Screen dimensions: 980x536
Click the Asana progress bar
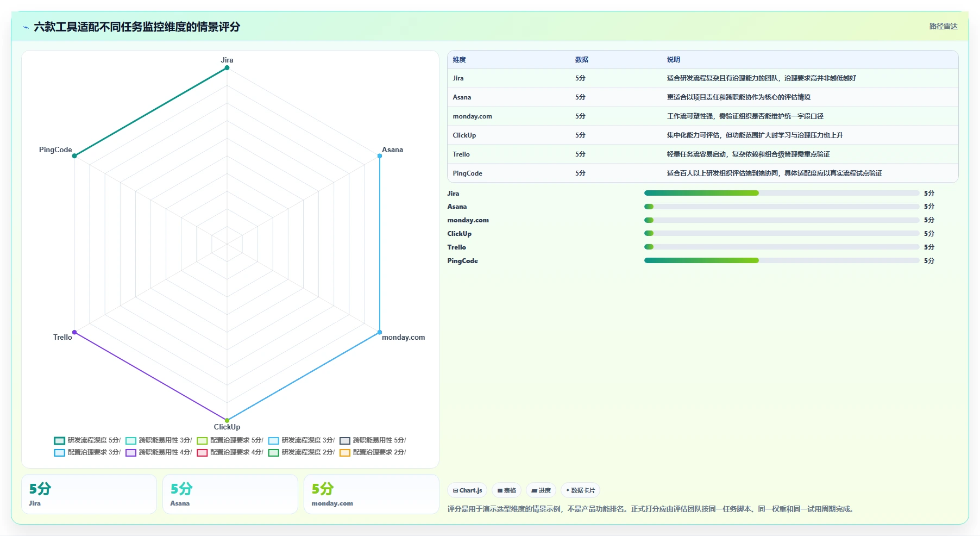click(x=782, y=207)
